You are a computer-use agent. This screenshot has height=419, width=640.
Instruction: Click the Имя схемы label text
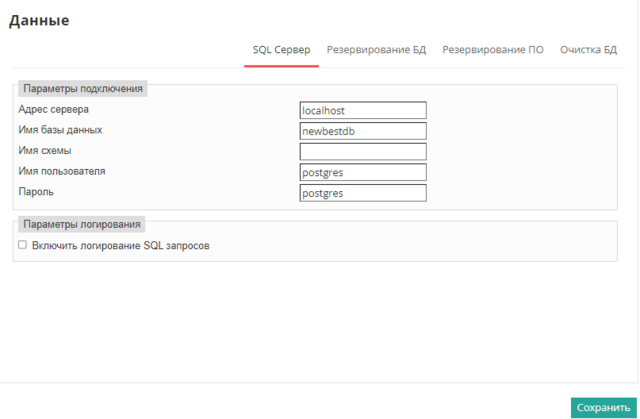point(45,150)
